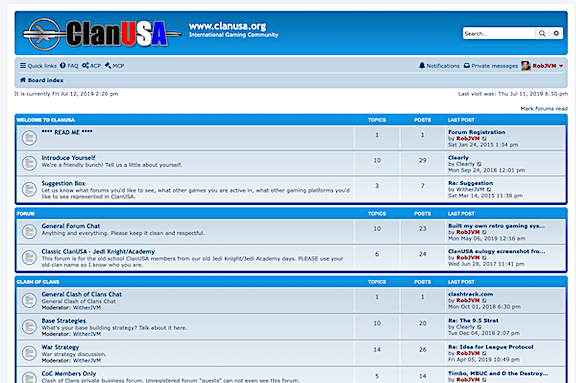
Task: View latest post icon beside WitherJVM author
Action: (489, 189)
